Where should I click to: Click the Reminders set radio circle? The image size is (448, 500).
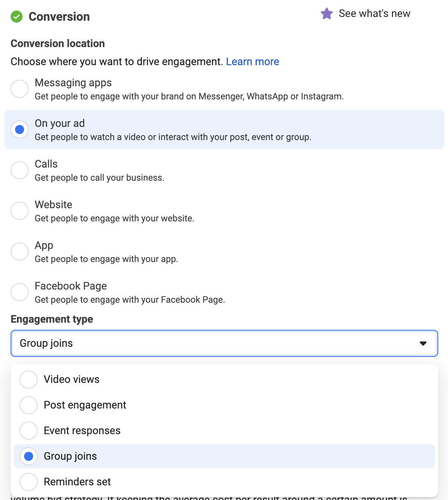(29, 482)
